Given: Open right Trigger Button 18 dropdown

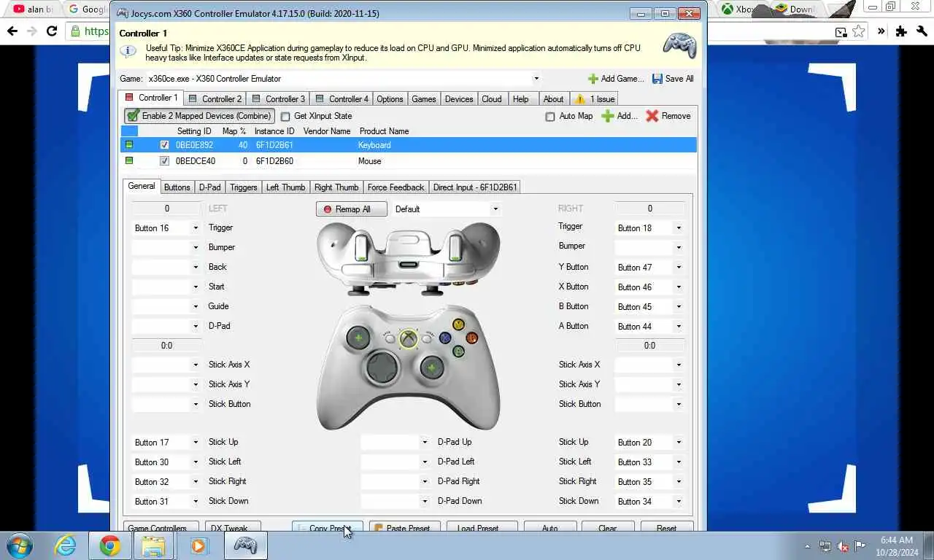Looking at the screenshot, I should point(679,228).
